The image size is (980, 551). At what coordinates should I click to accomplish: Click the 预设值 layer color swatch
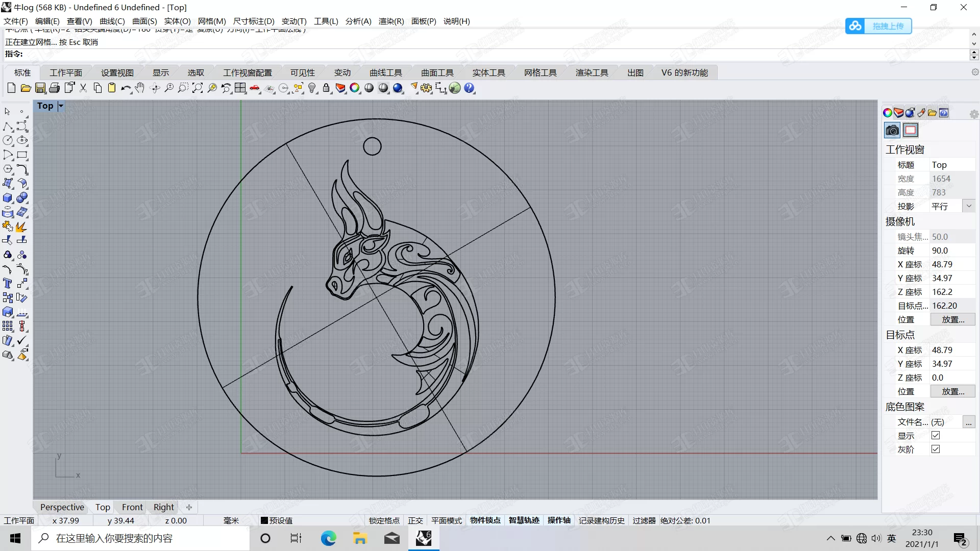pos(264,520)
